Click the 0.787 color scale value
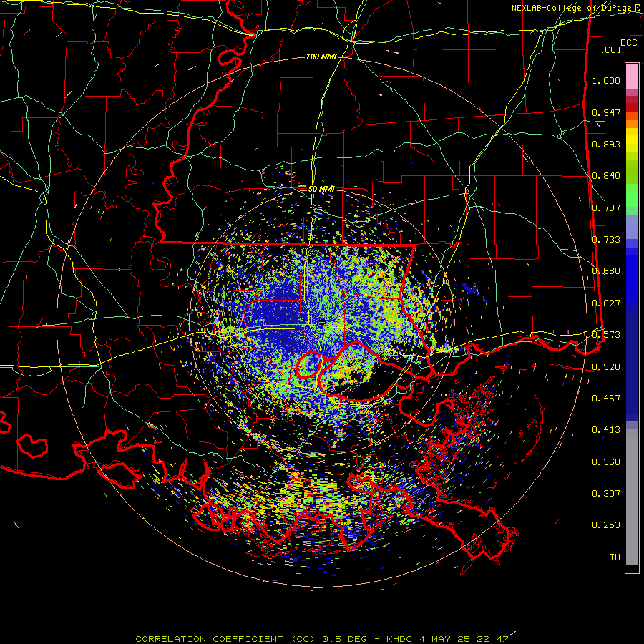This screenshot has width=644, height=644. (x=606, y=208)
